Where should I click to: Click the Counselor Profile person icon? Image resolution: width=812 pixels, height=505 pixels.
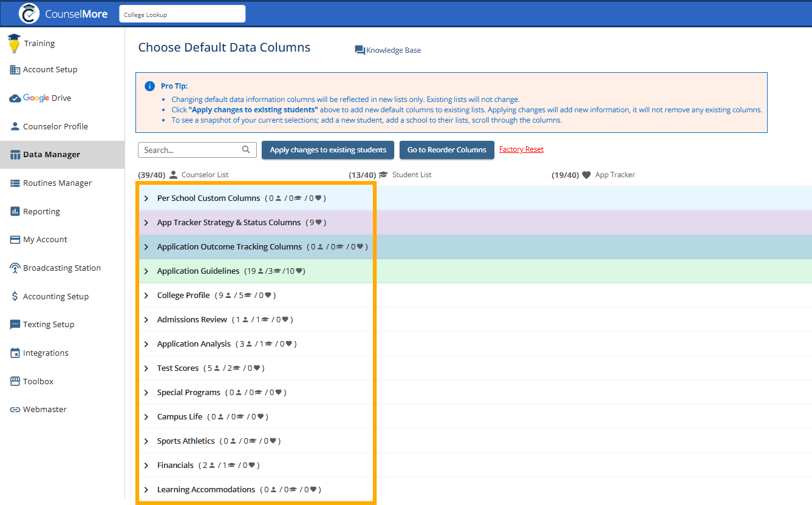coord(15,127)
